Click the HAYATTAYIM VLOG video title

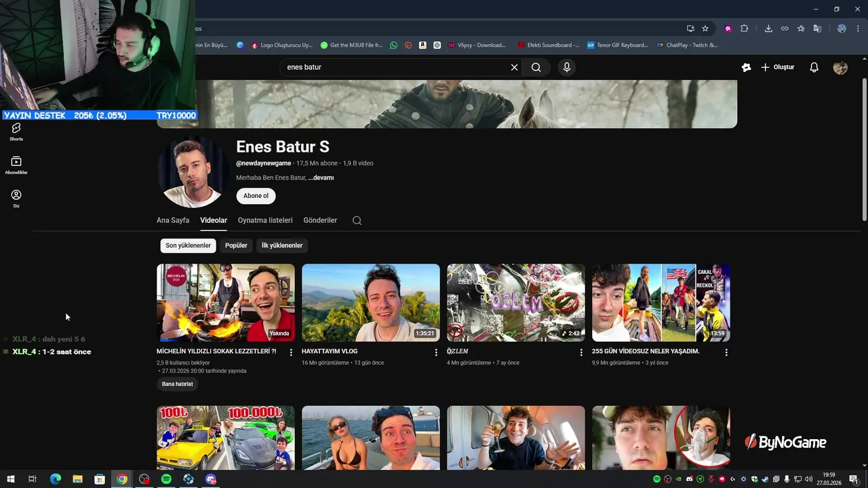330,351
